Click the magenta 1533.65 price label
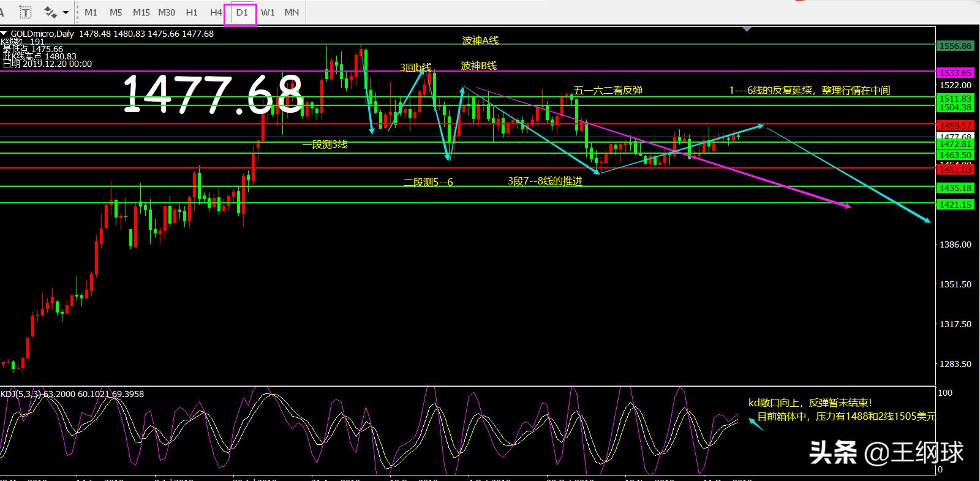This screenshot has width=980, height=481. [x=956, y=72]
